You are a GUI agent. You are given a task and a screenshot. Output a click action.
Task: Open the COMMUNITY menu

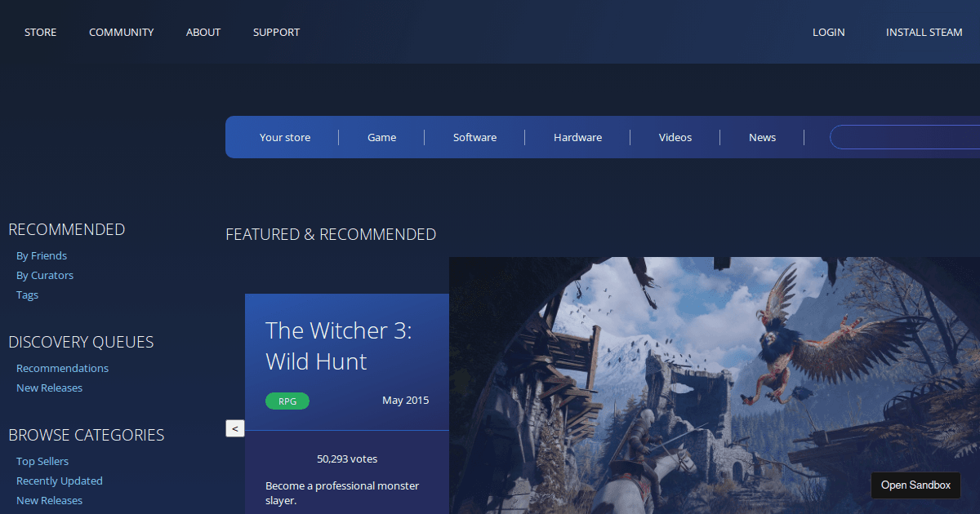[x=121, y=32]
